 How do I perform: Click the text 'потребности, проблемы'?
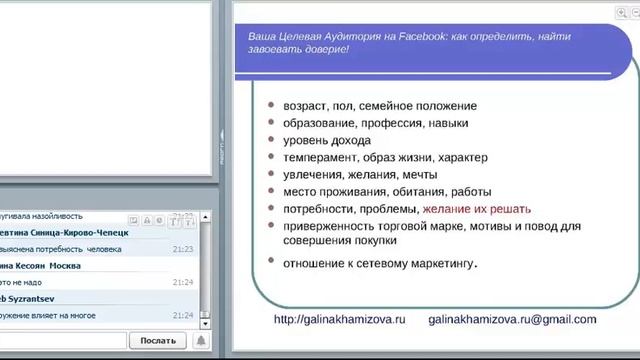point(351,209)
